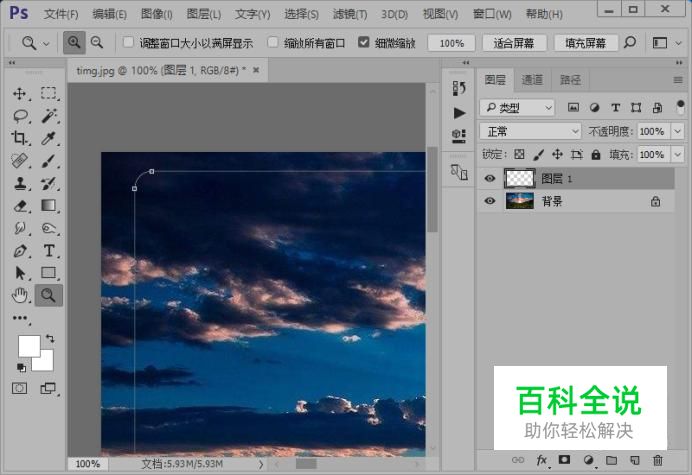Swap foreground and background colors

tap(50, 339)
